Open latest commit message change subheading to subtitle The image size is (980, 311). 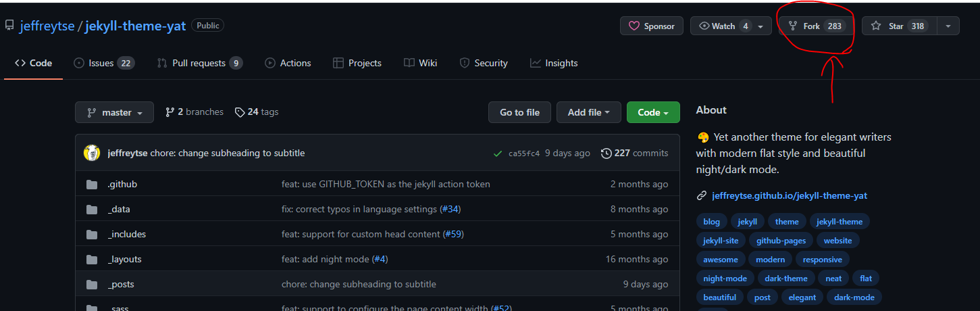228,153
